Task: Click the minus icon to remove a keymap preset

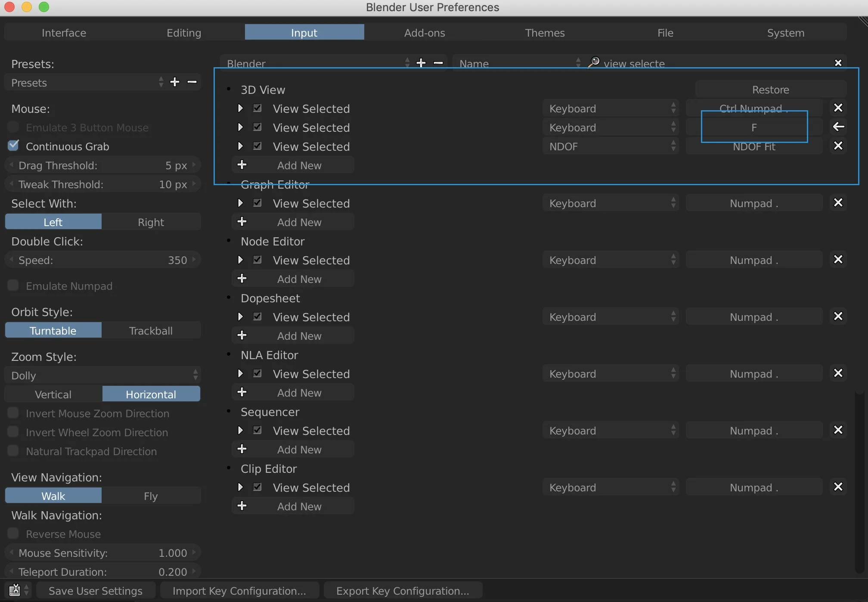Action: click(438, 63)
